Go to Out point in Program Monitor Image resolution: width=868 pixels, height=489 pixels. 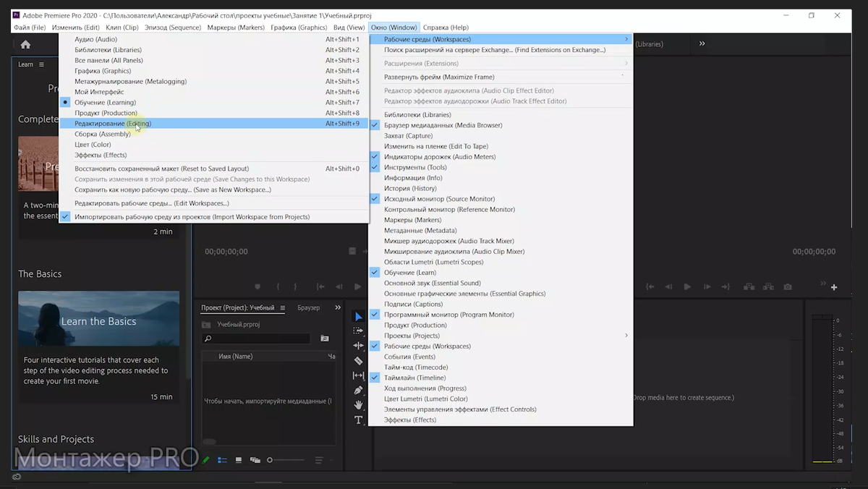[725, 287]
